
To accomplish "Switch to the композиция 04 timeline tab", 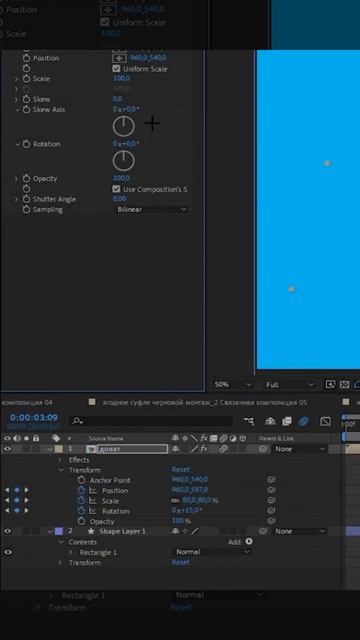I will coord(27,402).
